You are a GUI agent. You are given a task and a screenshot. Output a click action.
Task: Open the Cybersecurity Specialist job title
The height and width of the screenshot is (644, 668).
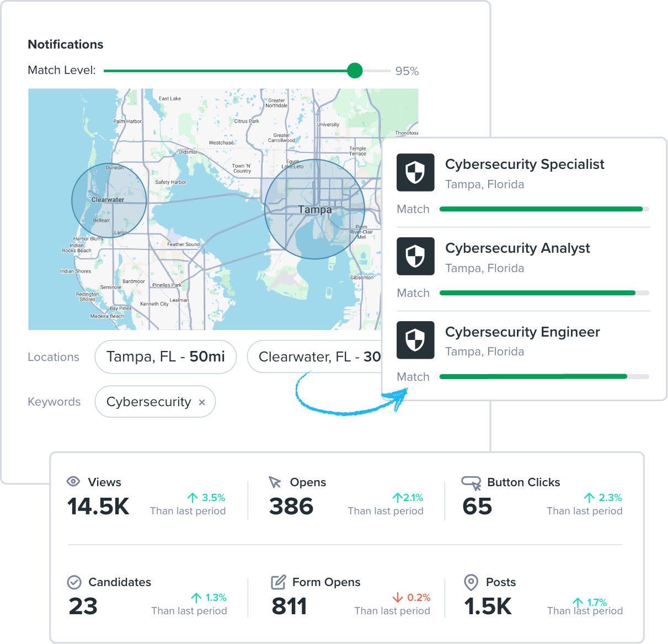525,164
